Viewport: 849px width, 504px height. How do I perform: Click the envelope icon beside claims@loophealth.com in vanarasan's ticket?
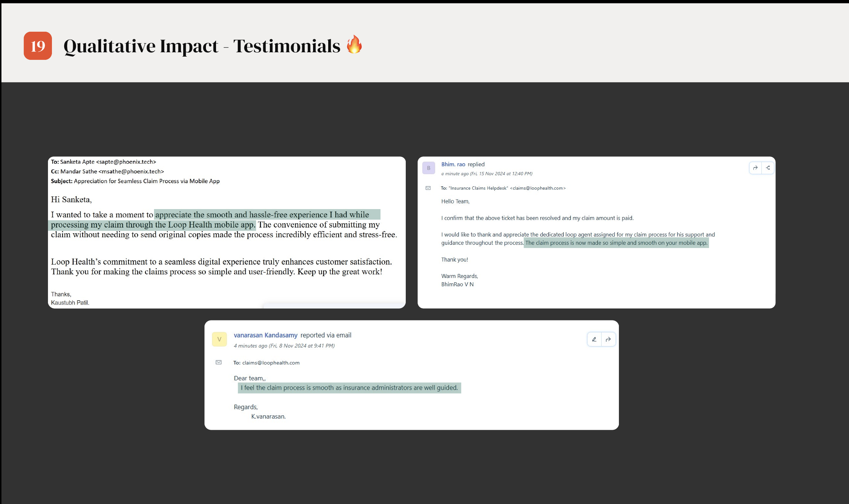pos(219,362)
